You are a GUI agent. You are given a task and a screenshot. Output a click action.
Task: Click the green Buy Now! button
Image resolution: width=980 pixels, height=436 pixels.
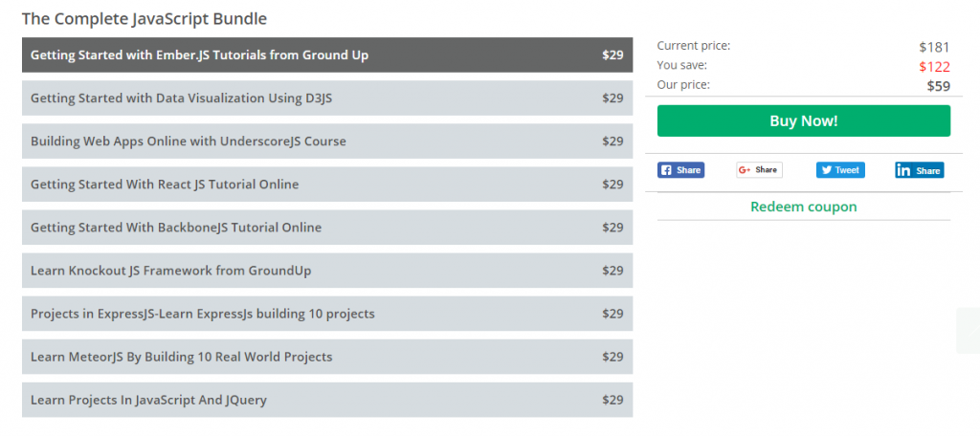click(804, 120)
